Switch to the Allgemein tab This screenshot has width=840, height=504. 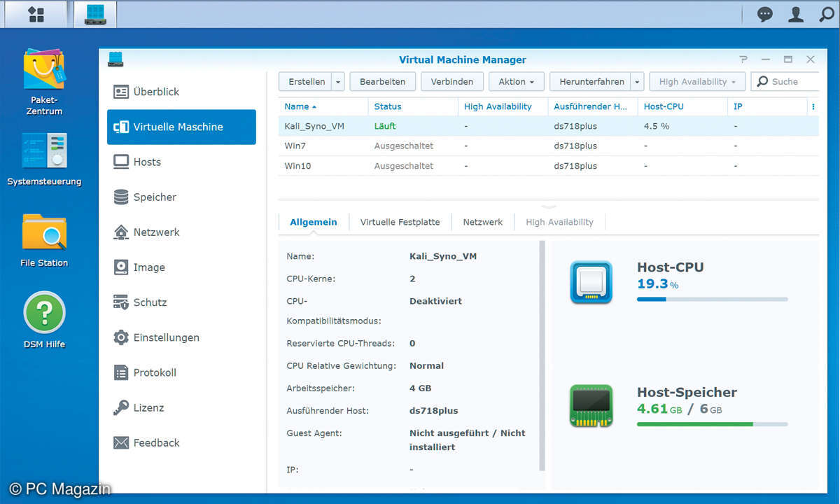click(313, 222)
